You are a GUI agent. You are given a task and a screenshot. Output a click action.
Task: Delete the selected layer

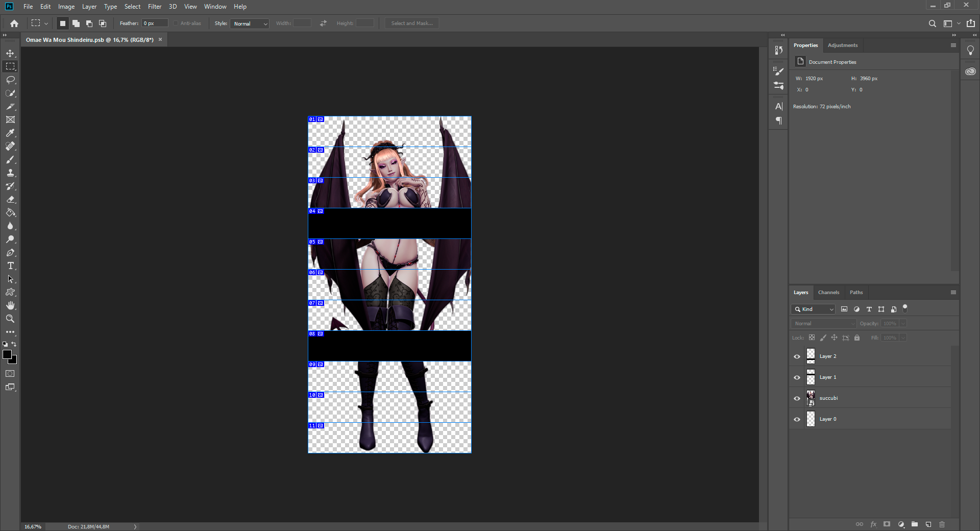[942, 524]
